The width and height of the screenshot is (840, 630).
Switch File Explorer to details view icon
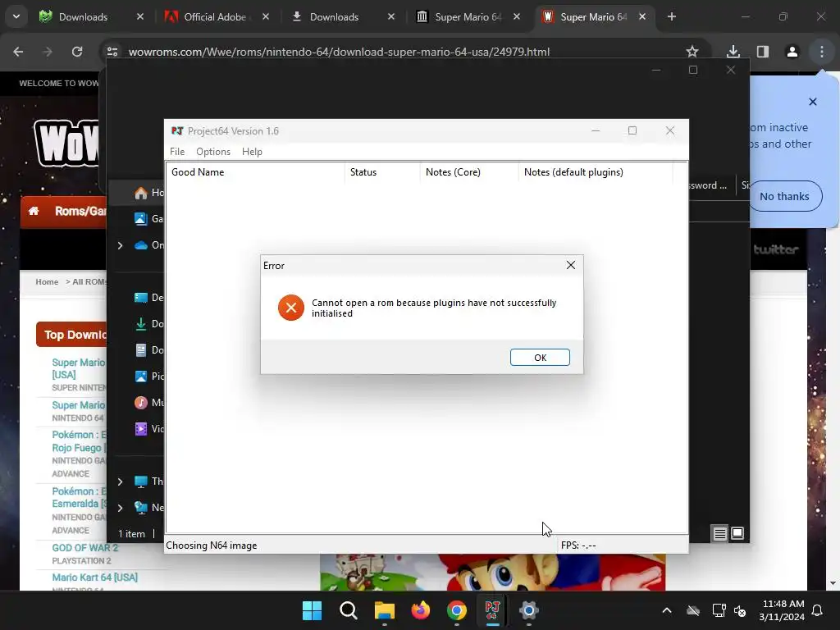719,533
